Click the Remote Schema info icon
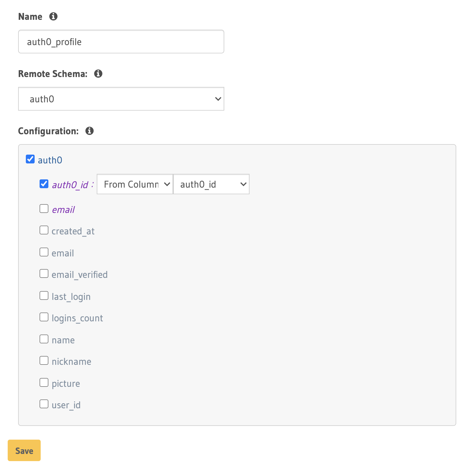Screen dimensions: 476x471 tap(98, 74)
